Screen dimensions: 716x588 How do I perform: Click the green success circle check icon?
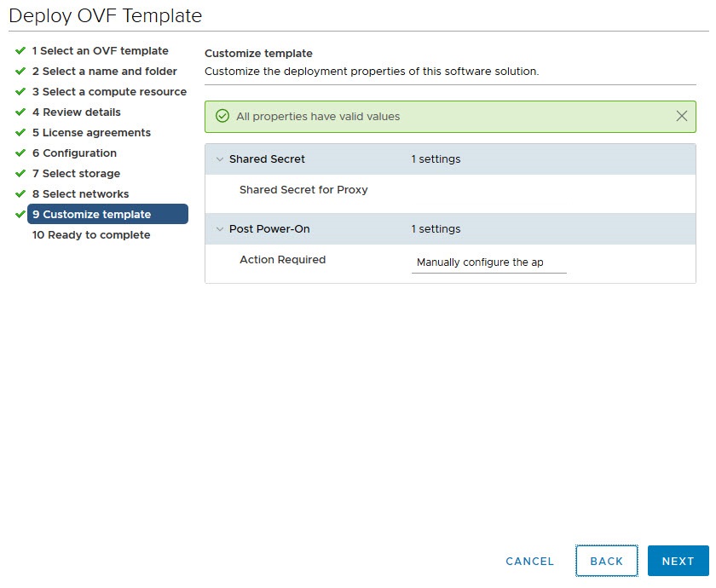[x=222, y=116]
